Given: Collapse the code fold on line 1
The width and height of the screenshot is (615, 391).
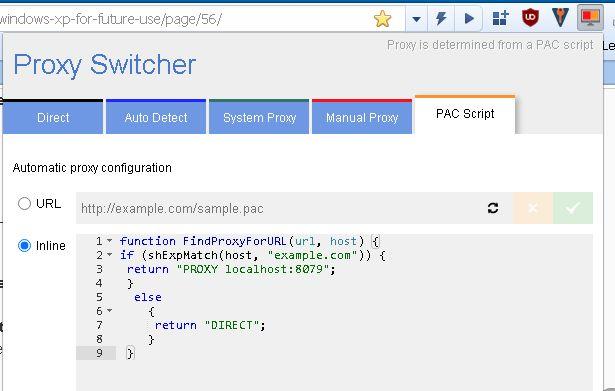Looking at the screenshot, I should 110,240.
